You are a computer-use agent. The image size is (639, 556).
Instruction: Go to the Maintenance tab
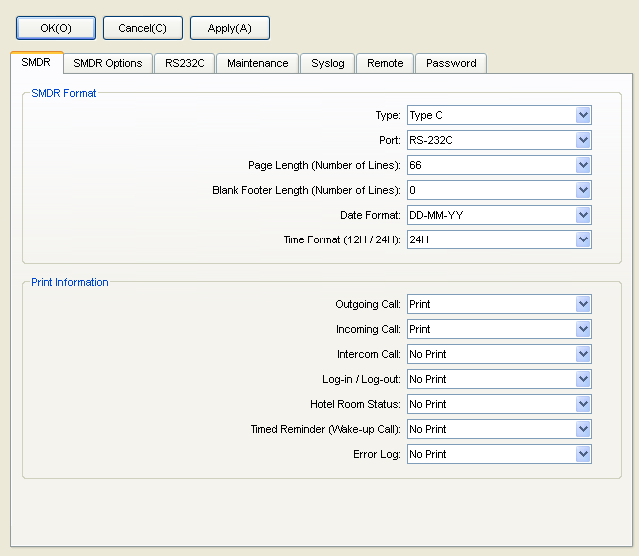click(257, 63)
